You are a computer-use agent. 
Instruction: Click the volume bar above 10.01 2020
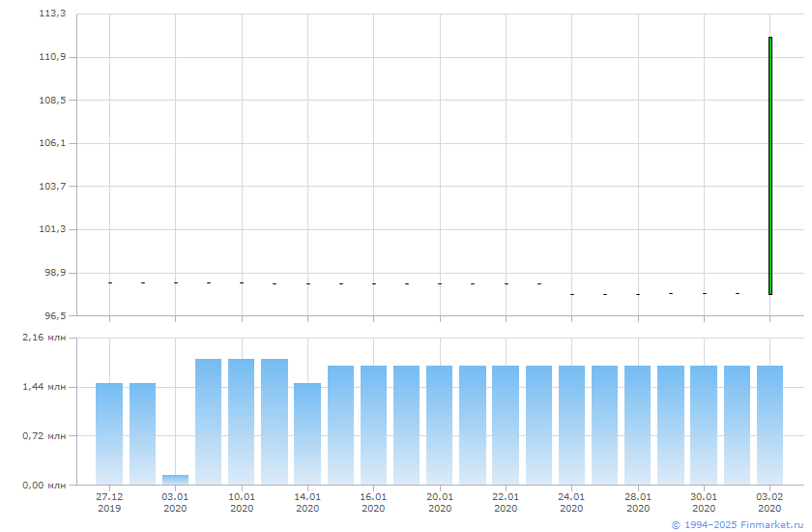pos(242,422)
